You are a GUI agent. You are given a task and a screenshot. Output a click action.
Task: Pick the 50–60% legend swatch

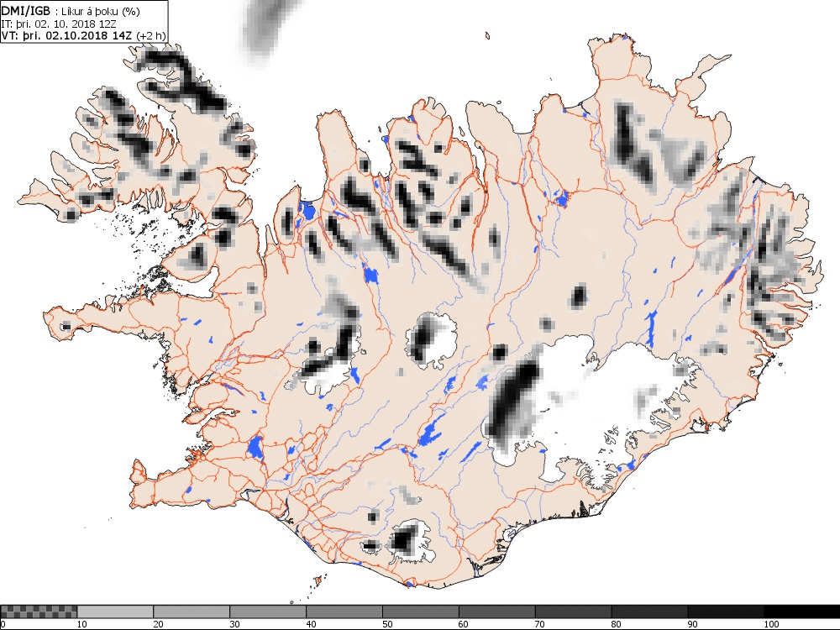click(421, 612)
